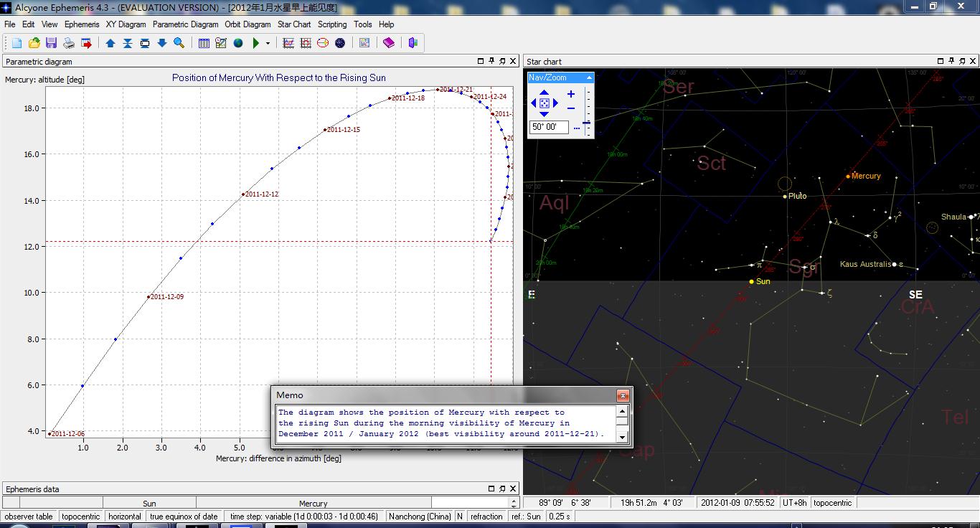Open the Help menu
The height and width of the screenshot is (528, 980).
coord(386,24)
